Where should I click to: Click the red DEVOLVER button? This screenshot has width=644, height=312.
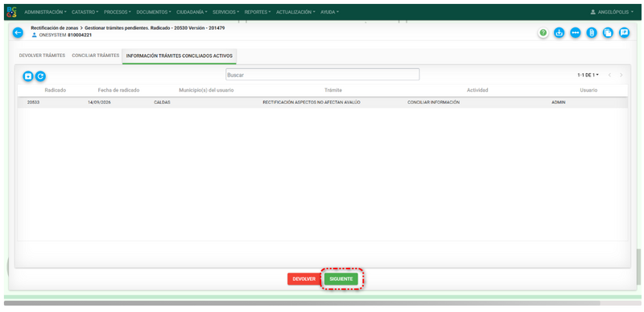(304, 279)
